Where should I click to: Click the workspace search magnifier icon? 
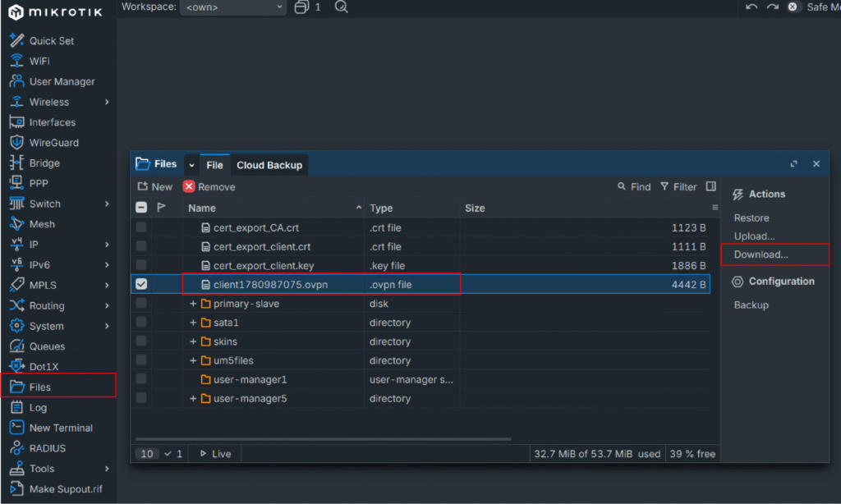341,7
